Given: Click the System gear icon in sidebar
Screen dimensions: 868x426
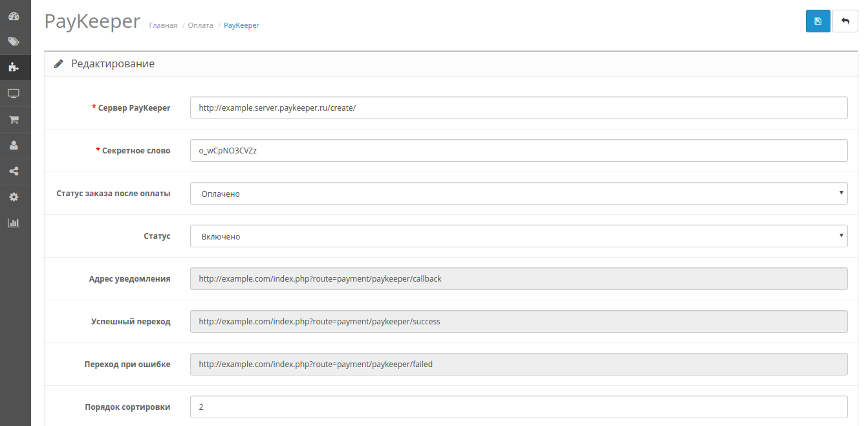Looking at the screenshot, I should tap(14, 197).
